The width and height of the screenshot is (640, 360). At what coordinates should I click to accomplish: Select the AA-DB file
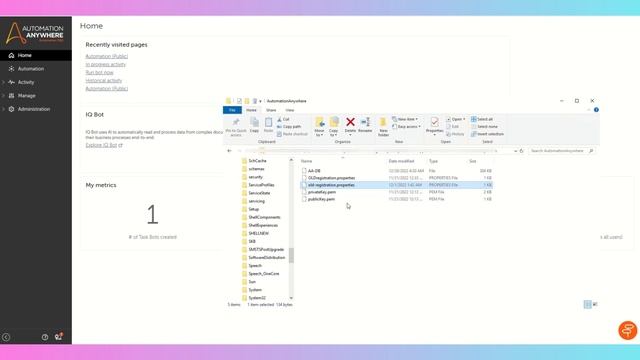point(314,171)
